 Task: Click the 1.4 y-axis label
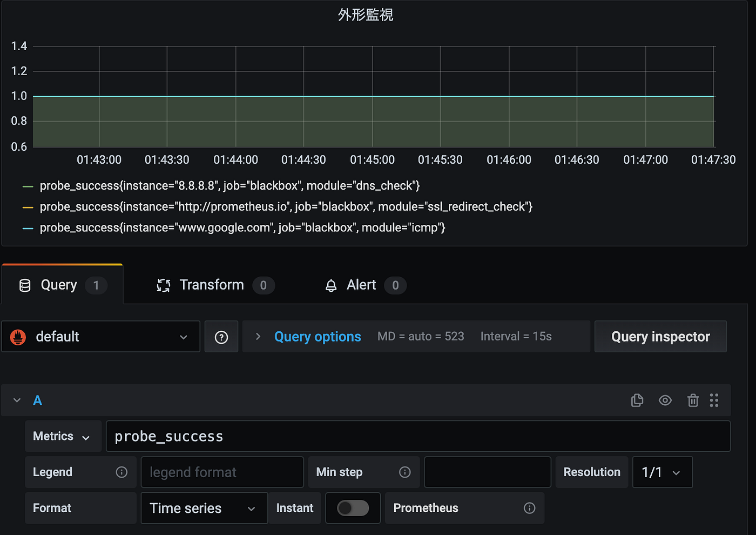coord(19,46)
